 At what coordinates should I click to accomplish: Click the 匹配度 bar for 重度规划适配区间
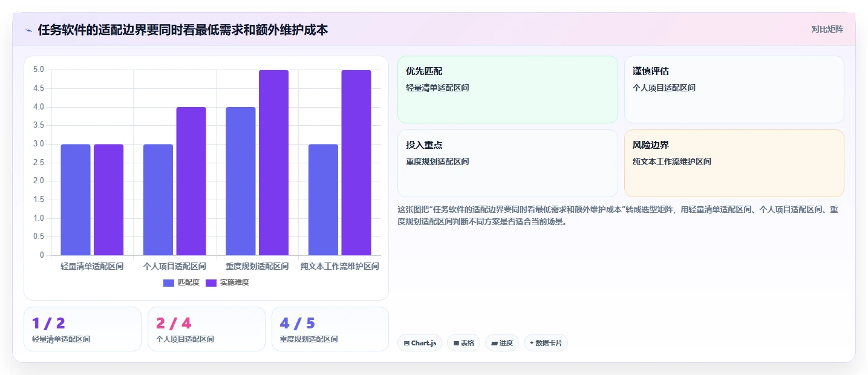[x=241, y=181]
